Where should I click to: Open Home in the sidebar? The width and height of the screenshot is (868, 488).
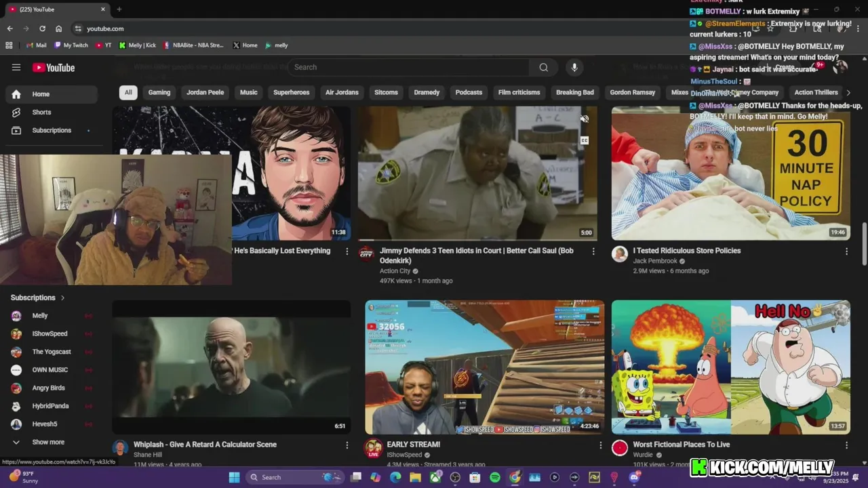[x=51, y=94]
